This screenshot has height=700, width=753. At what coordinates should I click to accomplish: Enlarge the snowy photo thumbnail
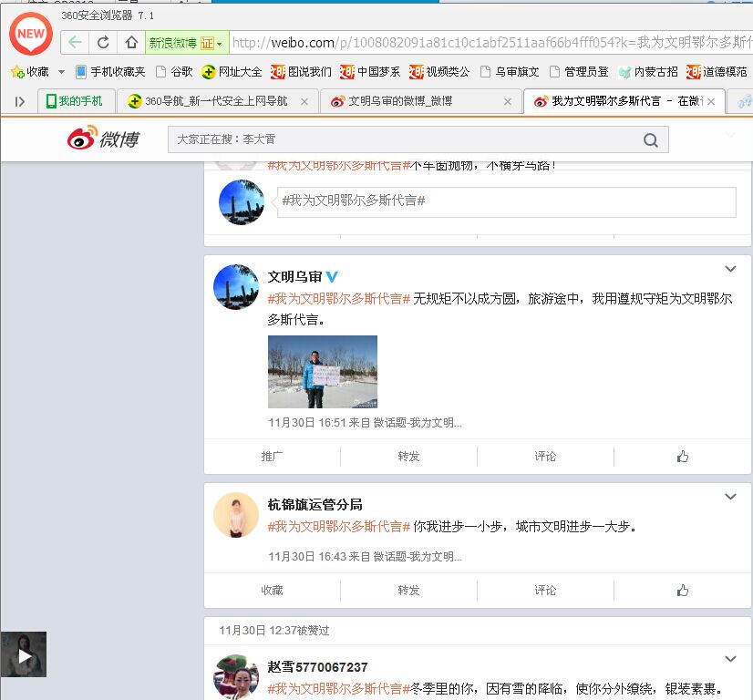(323, 372)
